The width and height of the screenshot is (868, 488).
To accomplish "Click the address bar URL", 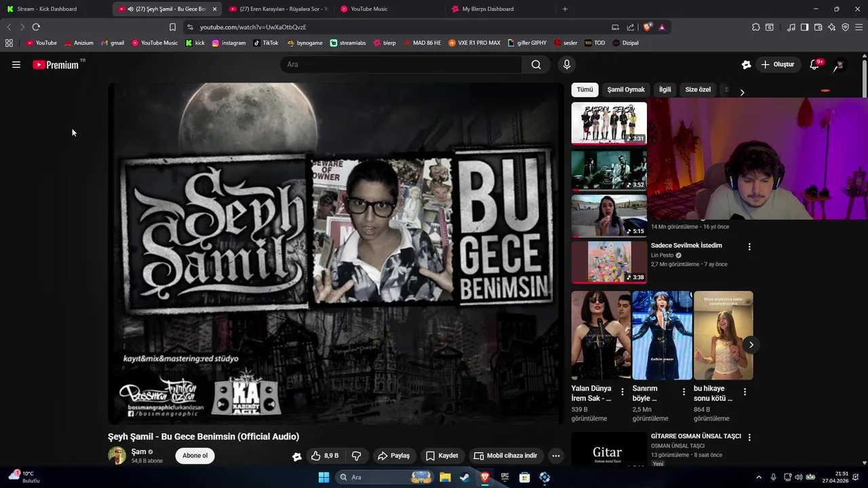I will (253, 27).
